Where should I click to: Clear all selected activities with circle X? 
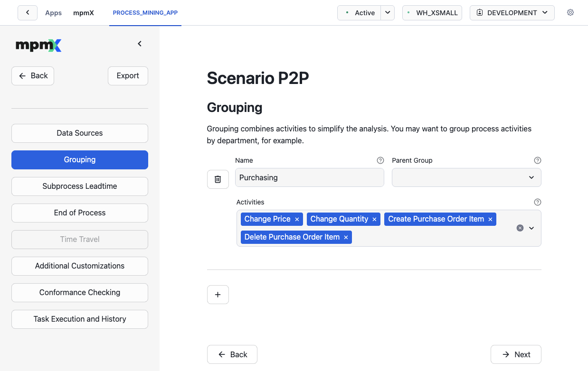click(520, 228)
